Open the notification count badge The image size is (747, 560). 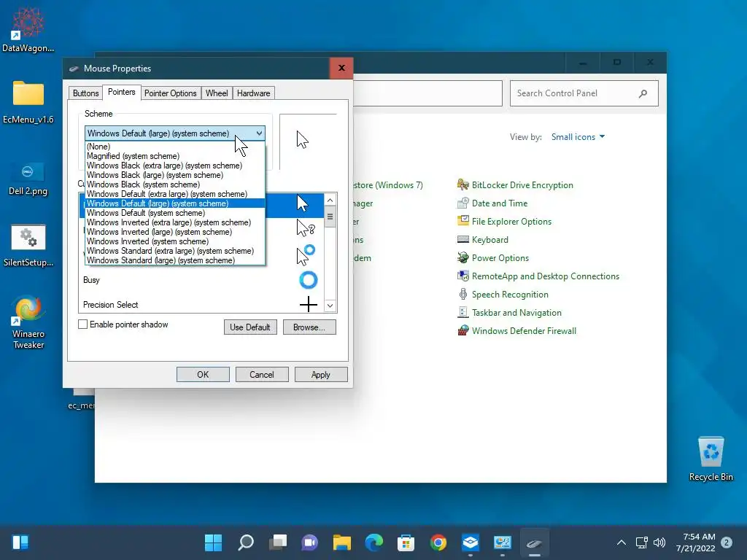(x=727, y=542)
